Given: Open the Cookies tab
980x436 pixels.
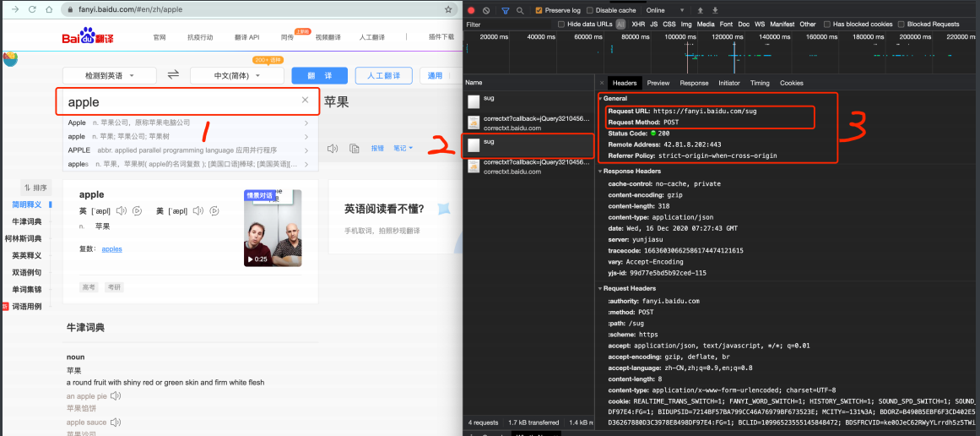Looking at the screenshot, I should click(791, 83).
